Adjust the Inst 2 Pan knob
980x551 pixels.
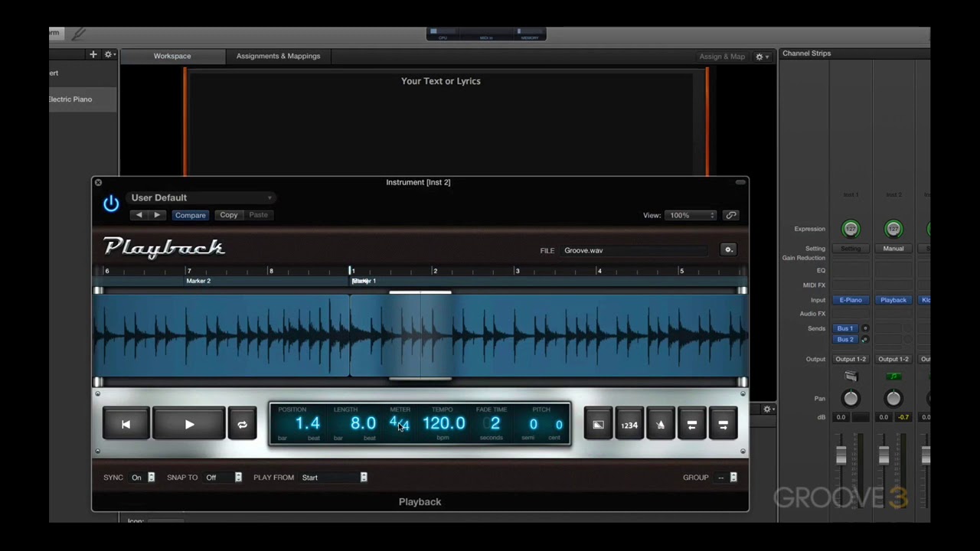[893, 398]
